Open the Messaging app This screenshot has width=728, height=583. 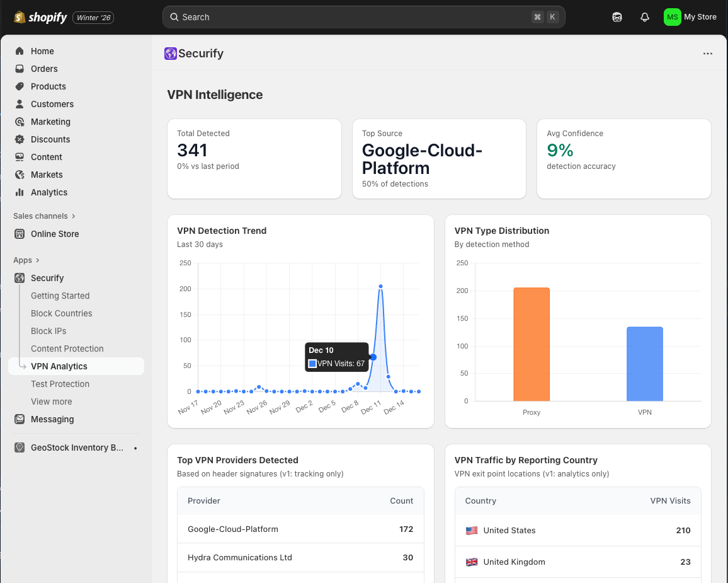coord(53,419)
